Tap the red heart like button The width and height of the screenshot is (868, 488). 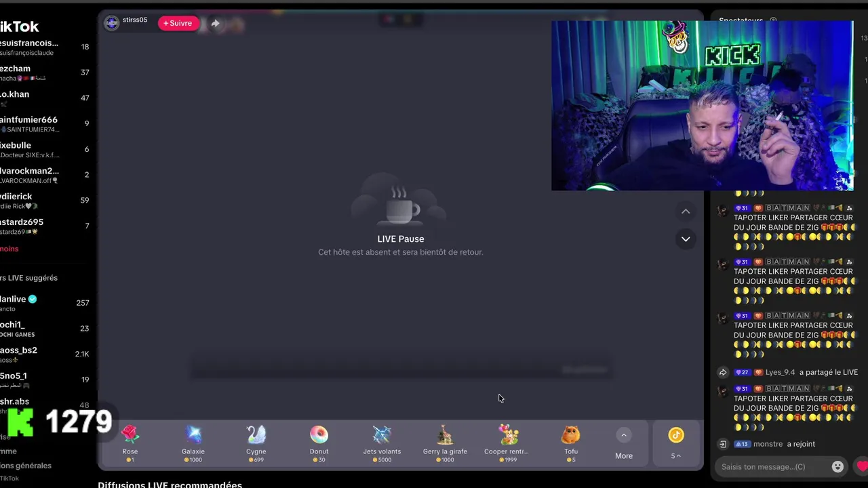pyautogui.click(x=862, y=466)
